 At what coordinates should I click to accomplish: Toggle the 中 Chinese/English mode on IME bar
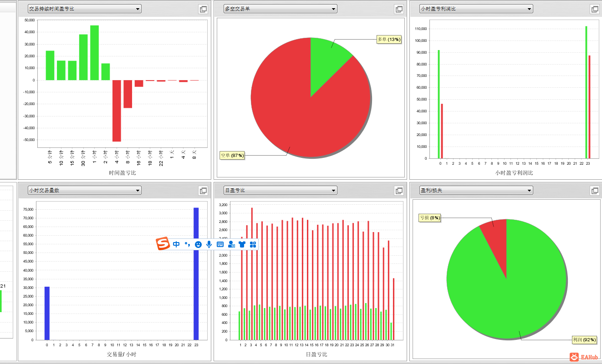click(x=176, y=244)
